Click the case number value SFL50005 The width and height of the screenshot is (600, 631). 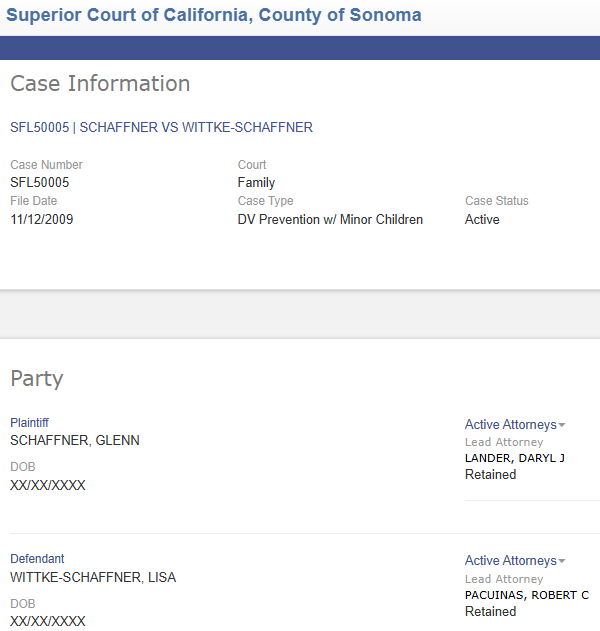tap(39, 182)
